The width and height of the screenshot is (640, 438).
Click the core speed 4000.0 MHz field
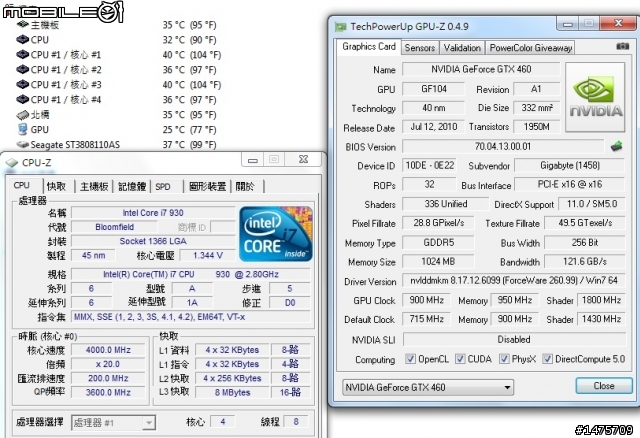coord(108,350)
